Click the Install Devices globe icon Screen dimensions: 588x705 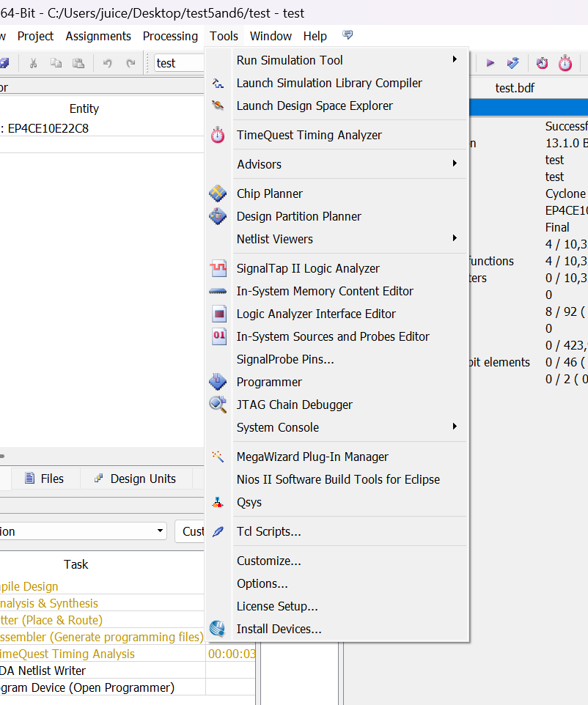coord(218,629)
